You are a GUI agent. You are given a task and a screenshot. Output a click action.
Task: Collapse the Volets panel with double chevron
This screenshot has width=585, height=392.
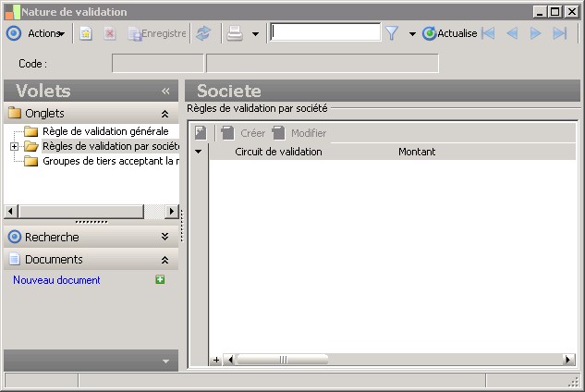tap(165, 92)
